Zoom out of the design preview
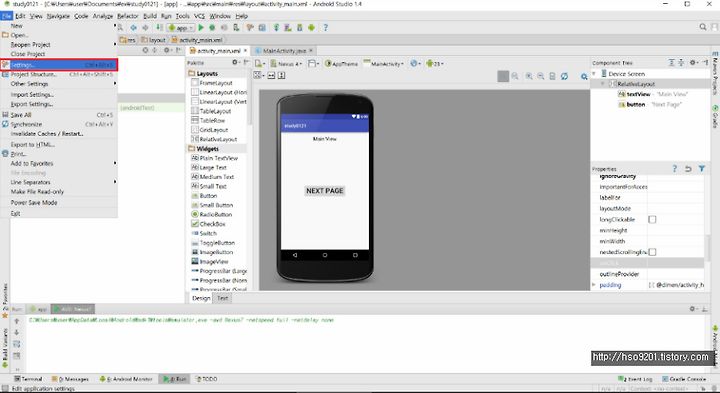This screenshot has width=720, height=393. tap(540, 76)
